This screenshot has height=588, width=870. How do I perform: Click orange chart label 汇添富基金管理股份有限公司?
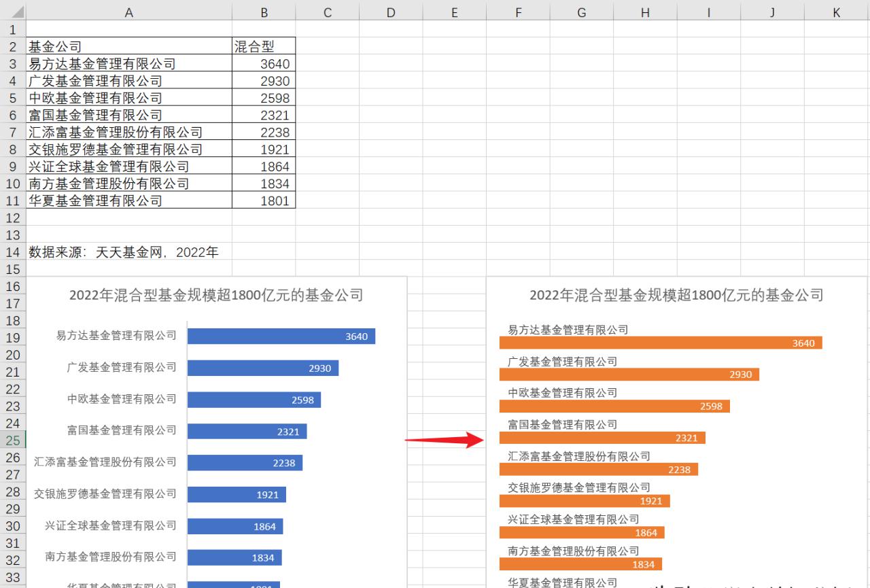579,456
